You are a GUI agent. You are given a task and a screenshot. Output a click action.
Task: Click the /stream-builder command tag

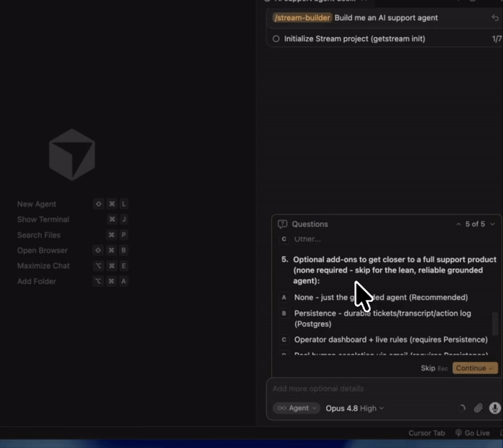pyautogui.click(x=303, y=18)
